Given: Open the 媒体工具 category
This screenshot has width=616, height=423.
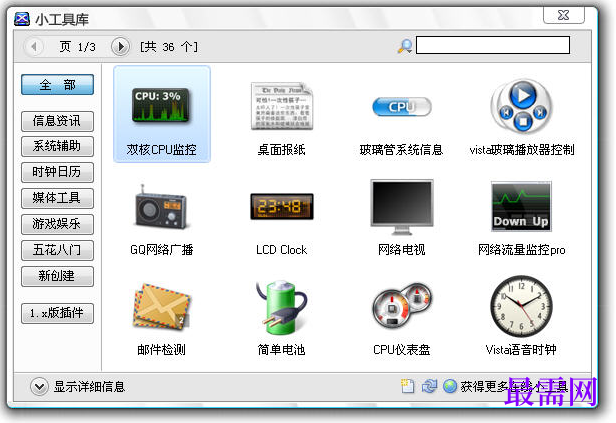Looking at the screenshot, I should [x=57, y=198].
